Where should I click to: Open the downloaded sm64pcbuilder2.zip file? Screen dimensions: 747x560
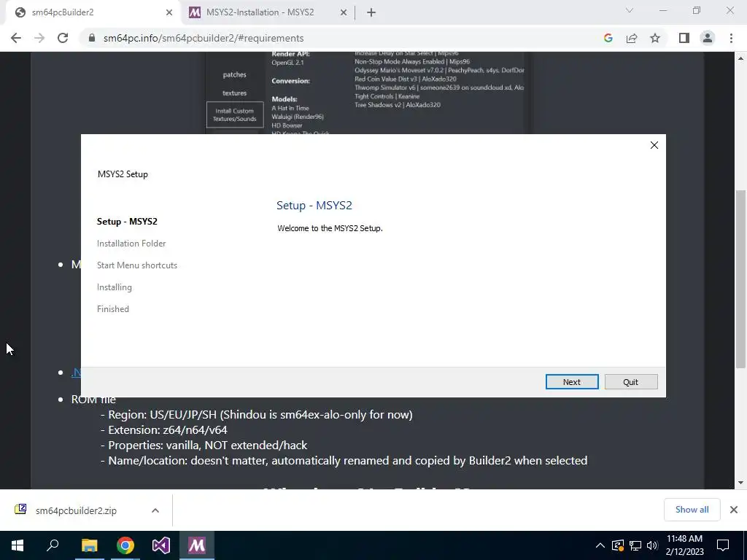76,510
